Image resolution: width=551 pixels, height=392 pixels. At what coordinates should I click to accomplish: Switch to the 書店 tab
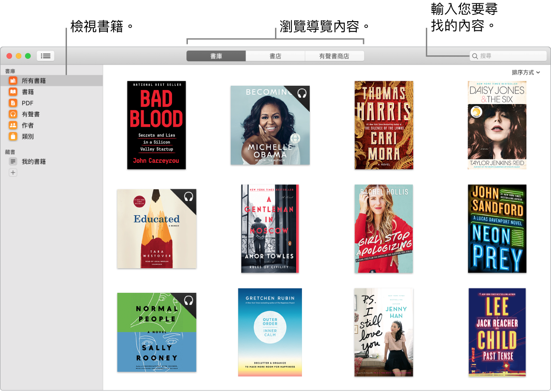[275, 56]
